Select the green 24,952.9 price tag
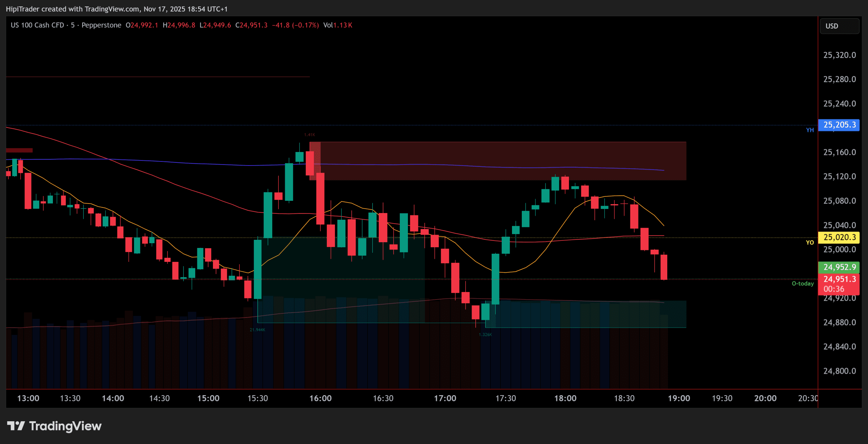The image size is (868, 444). pyautogui.click(x=839, y=267)
